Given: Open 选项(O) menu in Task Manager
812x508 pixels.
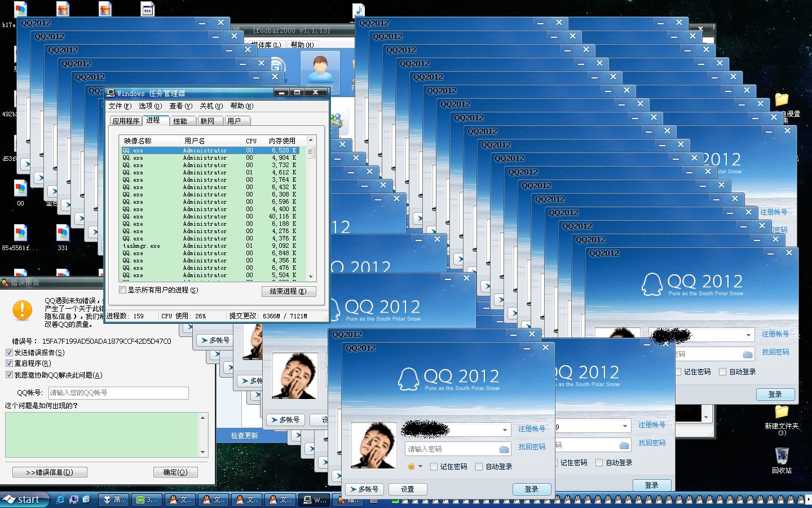Looking at the screenshot, I should point(150,106).
